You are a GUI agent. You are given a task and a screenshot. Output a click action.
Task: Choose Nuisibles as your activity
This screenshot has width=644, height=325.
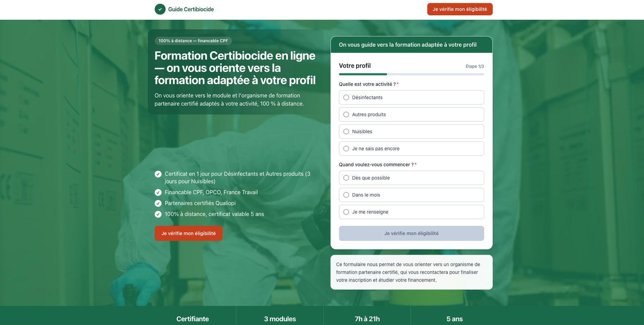click(x=411, y=132)
